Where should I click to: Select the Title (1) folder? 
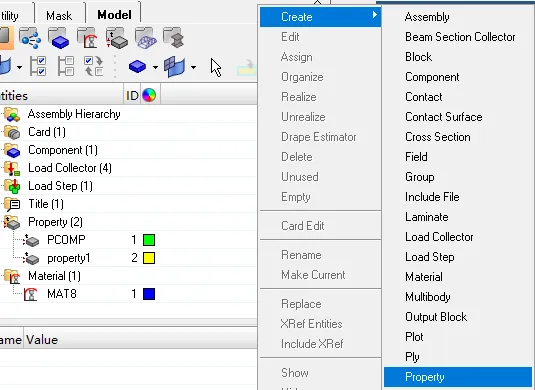[46, 204]
